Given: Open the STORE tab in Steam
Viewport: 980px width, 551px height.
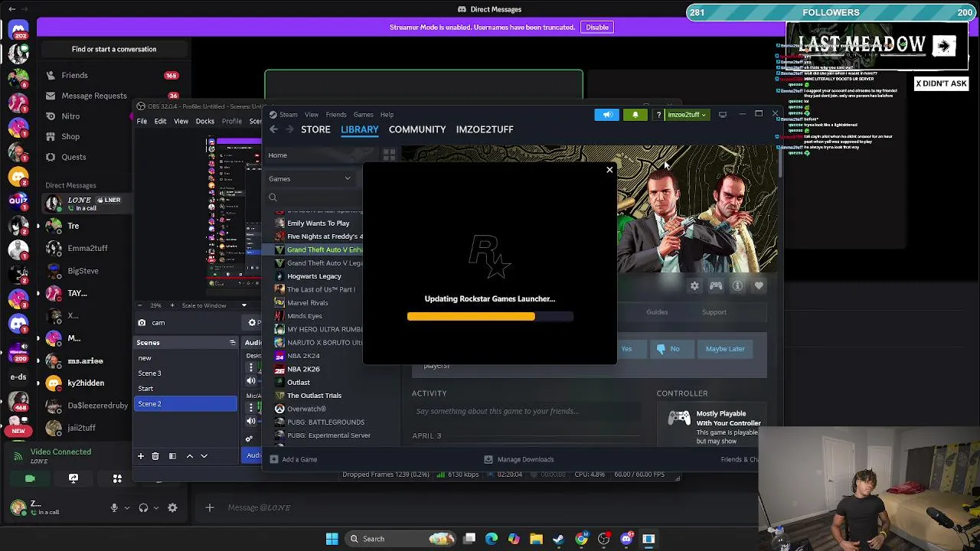Looking at the screenshot, I should tap(315, 129).
